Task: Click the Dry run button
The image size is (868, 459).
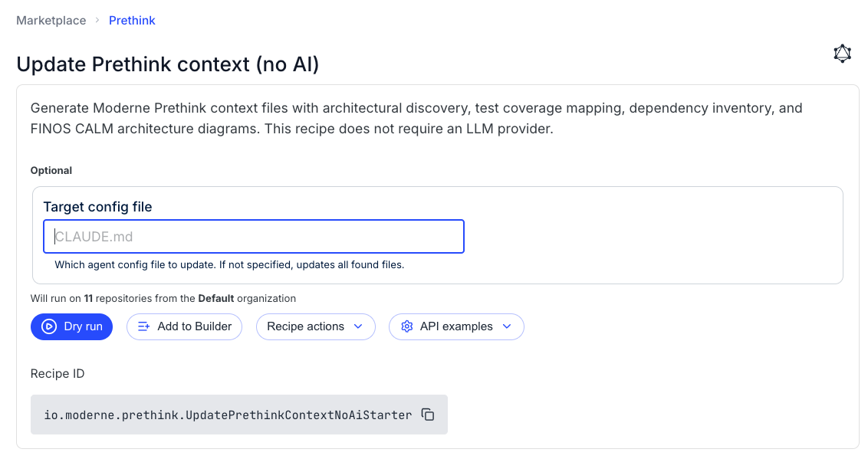Action: coord(71,327)
